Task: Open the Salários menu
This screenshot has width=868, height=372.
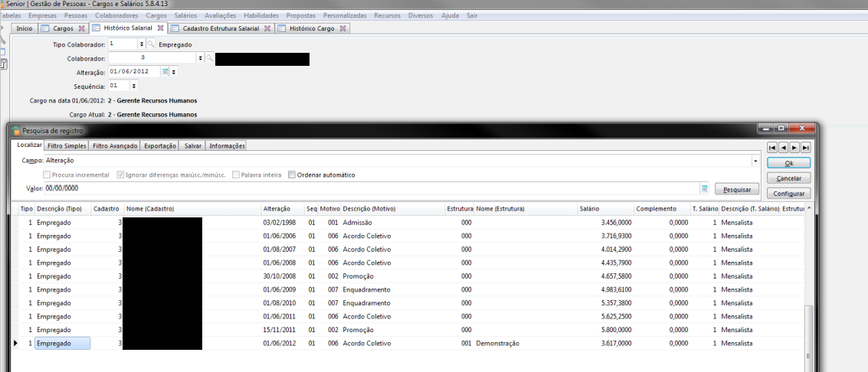Action: (185, 15)
